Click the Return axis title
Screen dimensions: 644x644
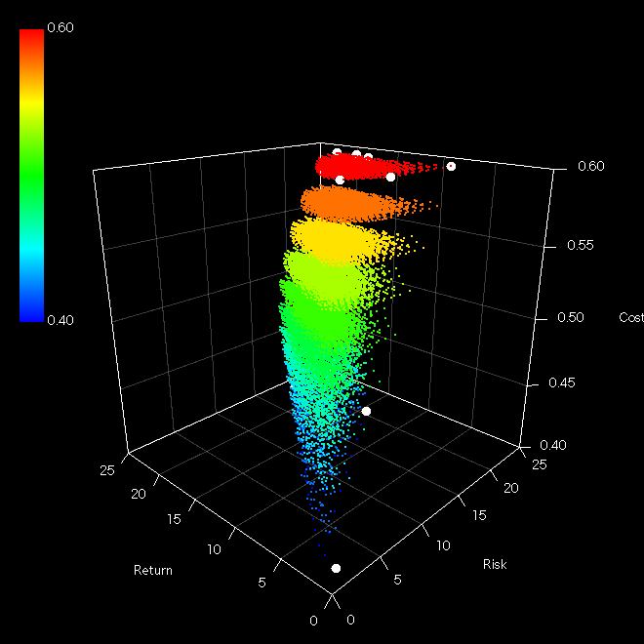[153, 570]
